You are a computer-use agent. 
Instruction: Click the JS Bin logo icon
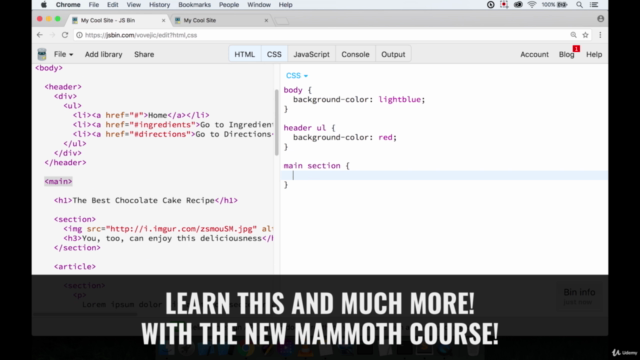tap(42, 54)
